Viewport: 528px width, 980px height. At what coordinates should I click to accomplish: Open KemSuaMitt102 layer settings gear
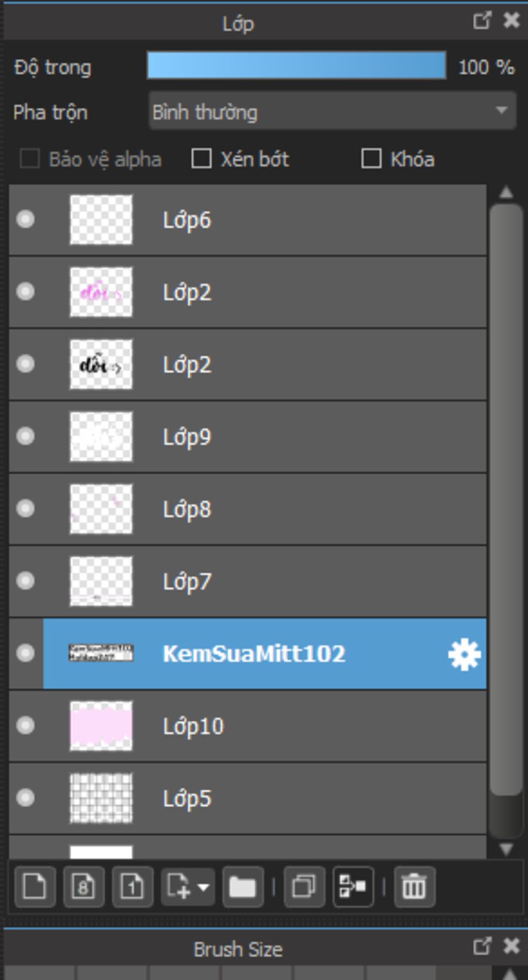pos(464,654)
